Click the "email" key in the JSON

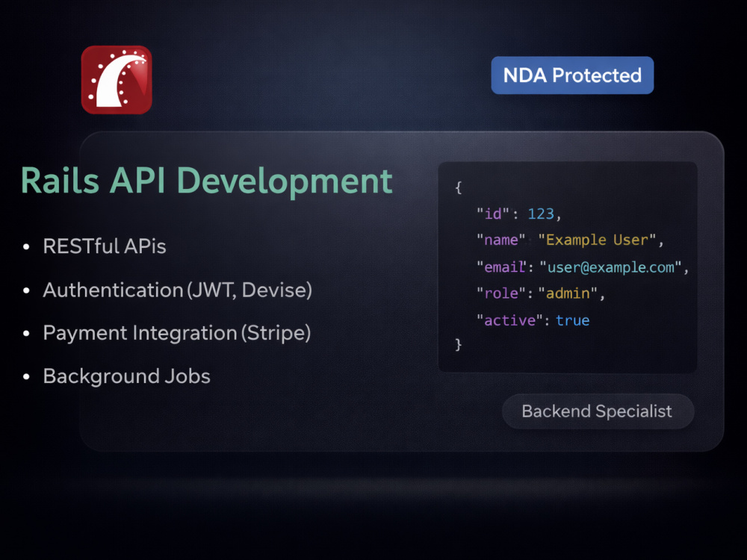502,267
